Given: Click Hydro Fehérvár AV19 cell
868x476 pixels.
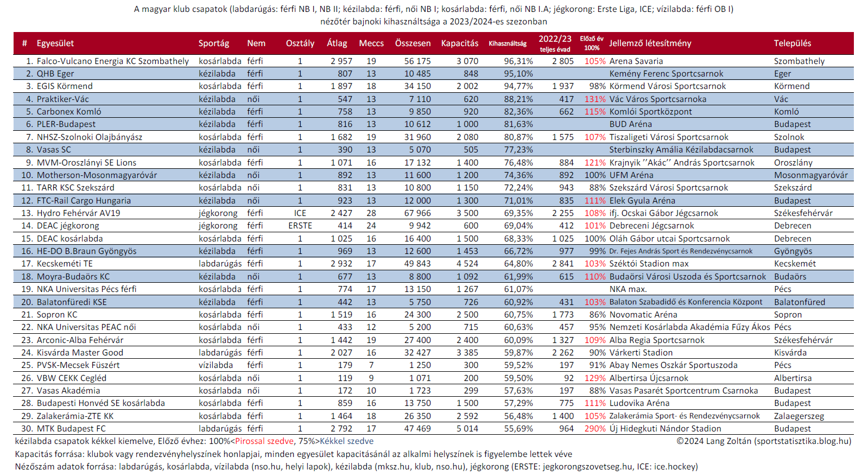Looking at the screenshot, I should tap(79, 213).
